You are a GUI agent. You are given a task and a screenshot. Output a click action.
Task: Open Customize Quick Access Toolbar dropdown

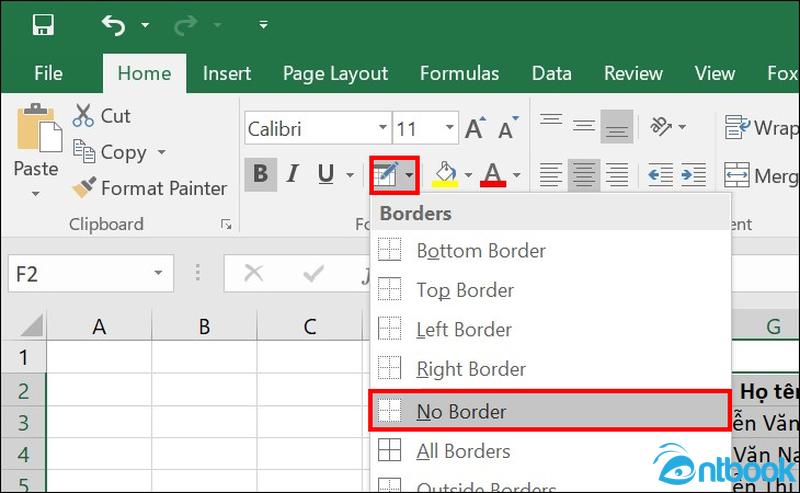pyautogui.click(x=263, y=24)
